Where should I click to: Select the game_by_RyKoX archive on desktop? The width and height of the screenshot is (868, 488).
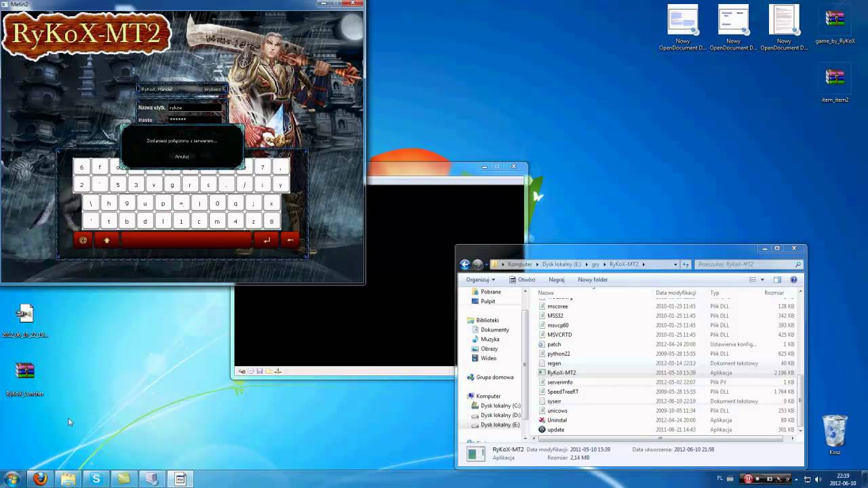click(835, 26)
